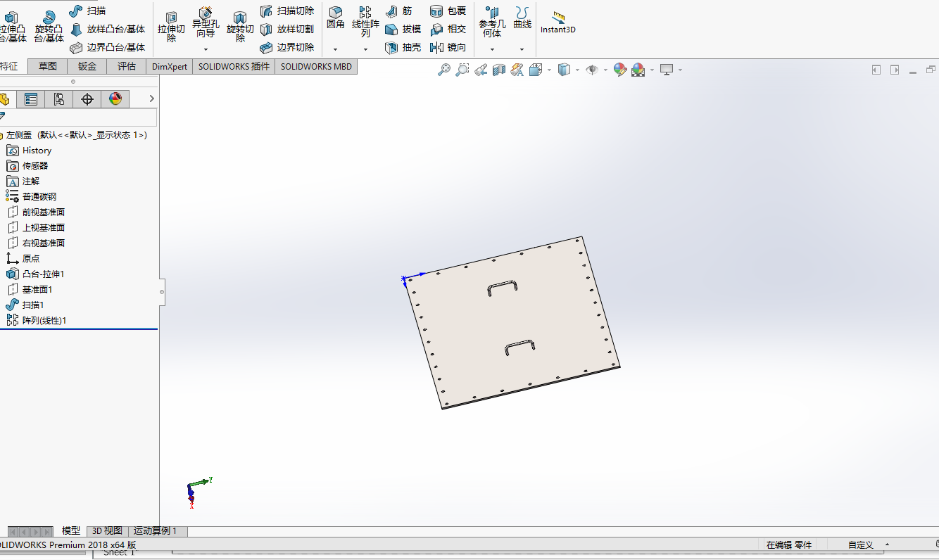Select the 拉伸切除 extruded cut tool
Image resolution: width=939 pixels, height=560 pixels.
171,27
